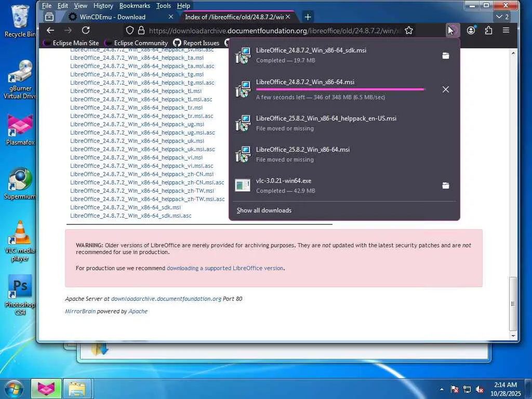Viewport: 532px width, 399px height.
Task: Click downloading a supported LibreOffice version link
Action: tap(225, 268)
